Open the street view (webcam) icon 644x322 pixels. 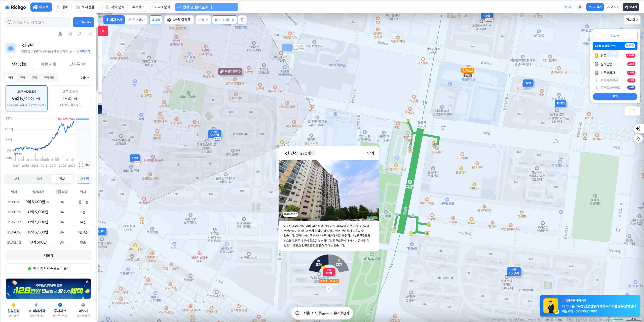tap(70, 34)
